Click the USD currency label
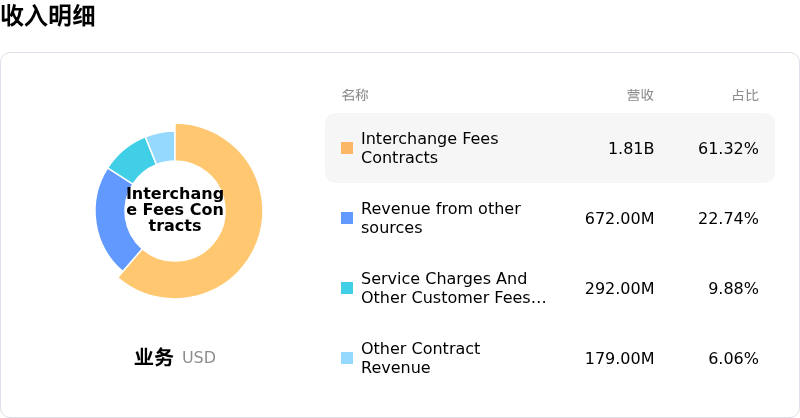Image resolution: width=800 pixels, height=418 pixels. point(199,358)
